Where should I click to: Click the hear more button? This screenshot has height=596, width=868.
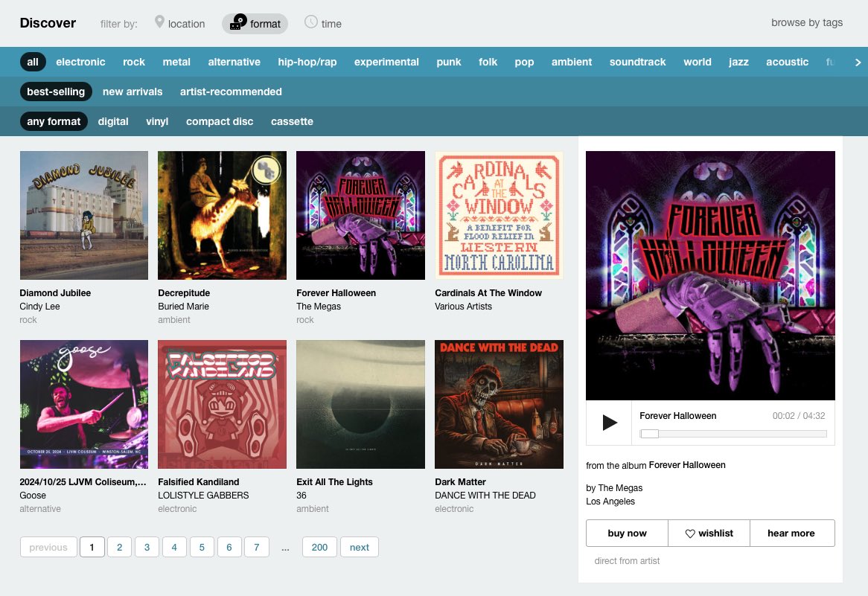click(791, 533)
